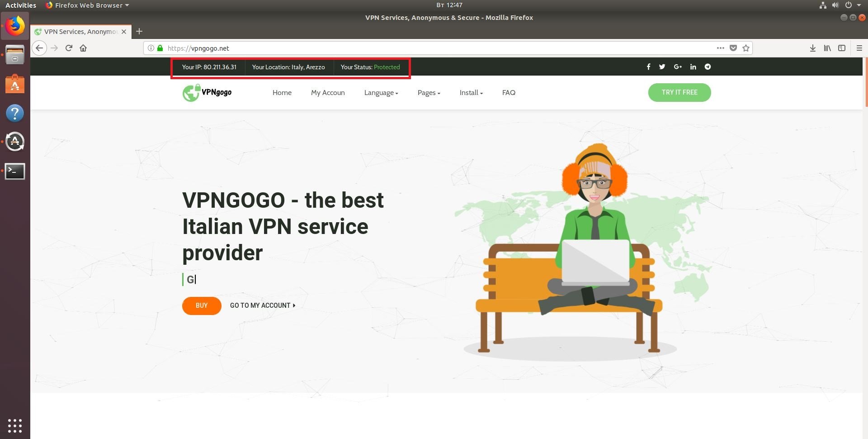
Task: Click the forward navigation arrow
Action: click(54, 48)
